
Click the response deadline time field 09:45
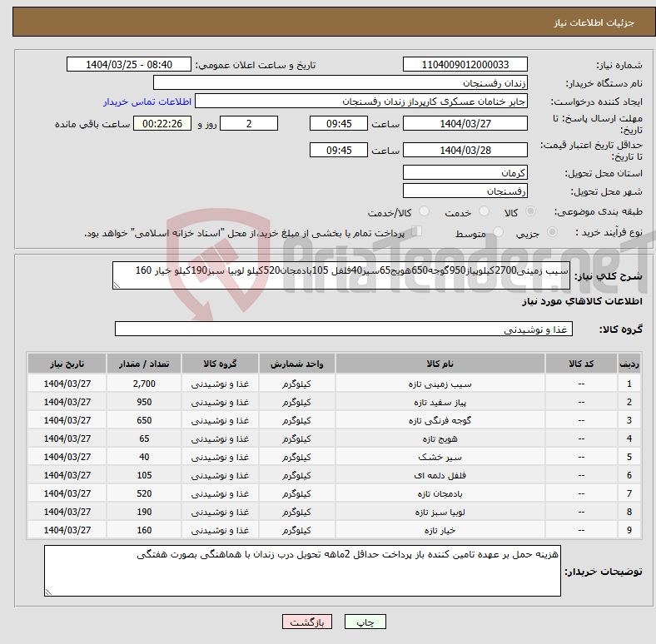[339, 123]
